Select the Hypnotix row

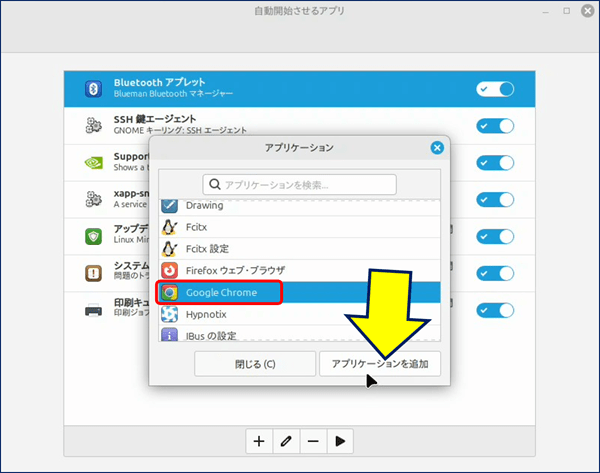click(300, 314)
